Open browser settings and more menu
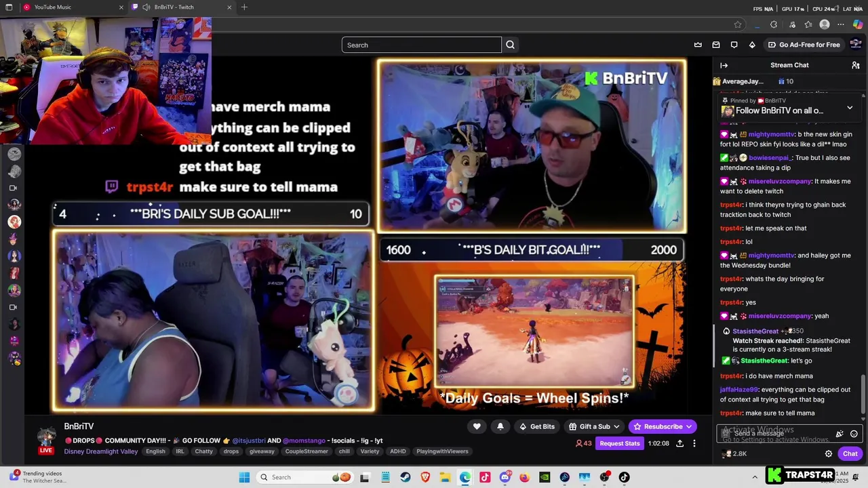The image size is (868, 488). (841, 24)
